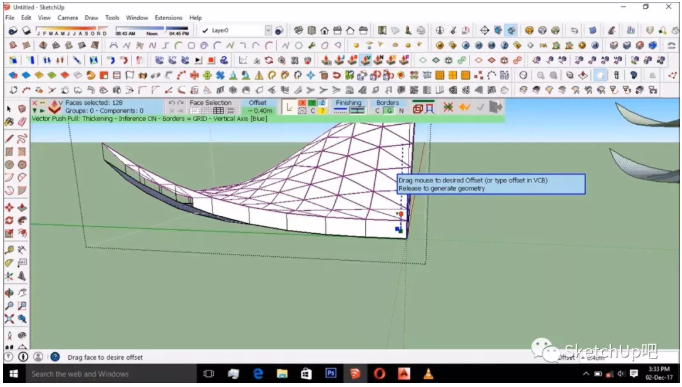This screenshot has width=682, height=387.
Task: Click the Offset value field 0.40m
Action: (260, 111)
